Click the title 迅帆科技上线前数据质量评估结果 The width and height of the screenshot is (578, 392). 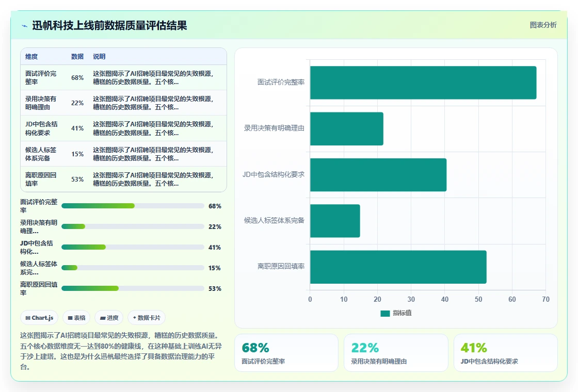(x=109, y=25)
